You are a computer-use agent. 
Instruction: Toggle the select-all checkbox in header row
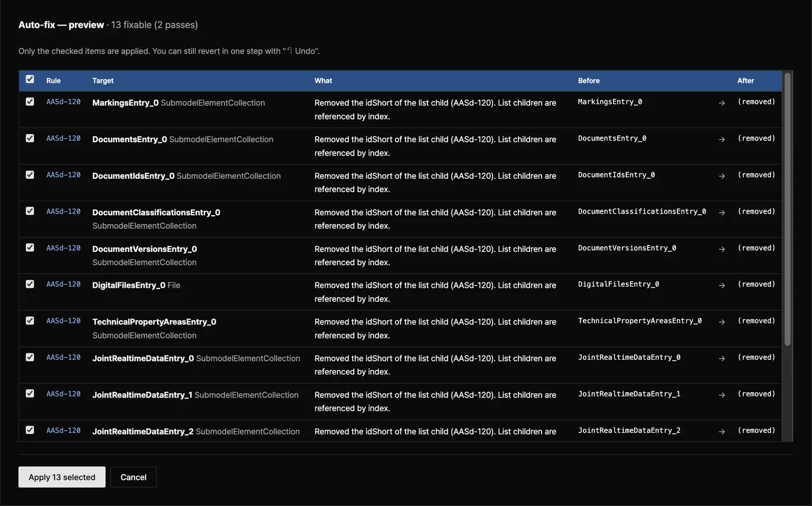[x=30, y=79]
